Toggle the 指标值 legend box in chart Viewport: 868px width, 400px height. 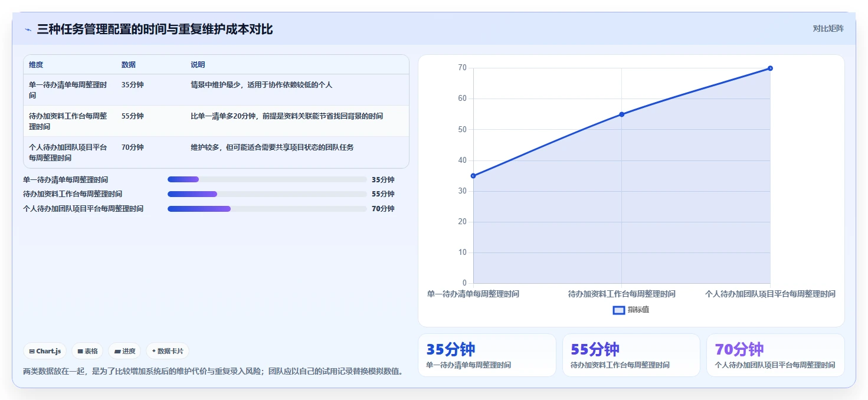pos(618,310)
